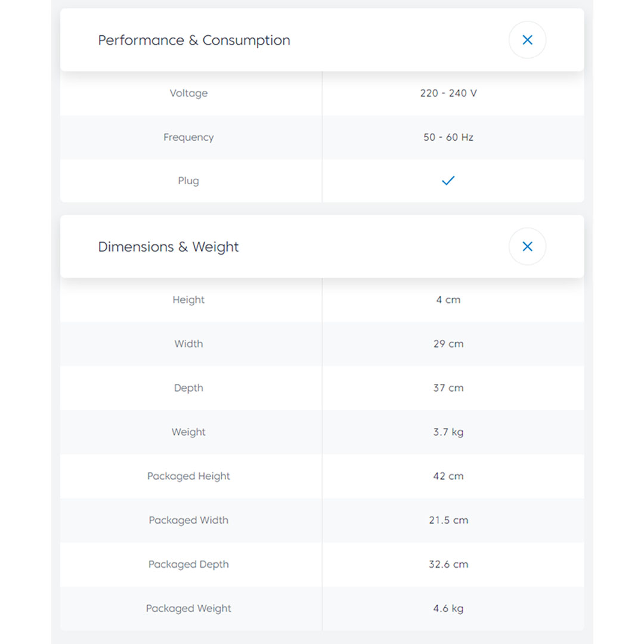Image resolution: width=644 pixels, height=644 pixels.
Task: Click the 29 cm Width value
Action: [448, 344]
